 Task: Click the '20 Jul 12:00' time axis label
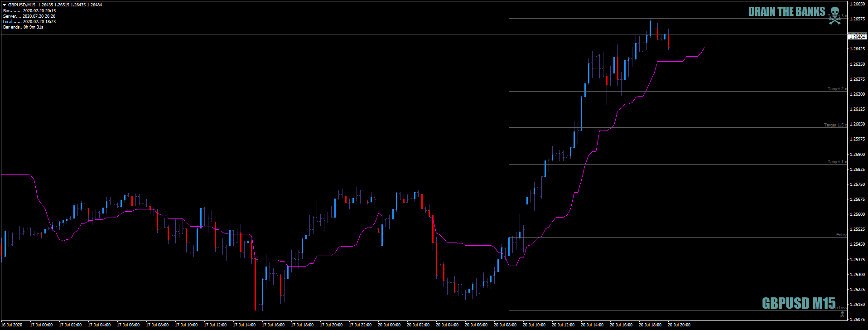(x=563, y=325)
